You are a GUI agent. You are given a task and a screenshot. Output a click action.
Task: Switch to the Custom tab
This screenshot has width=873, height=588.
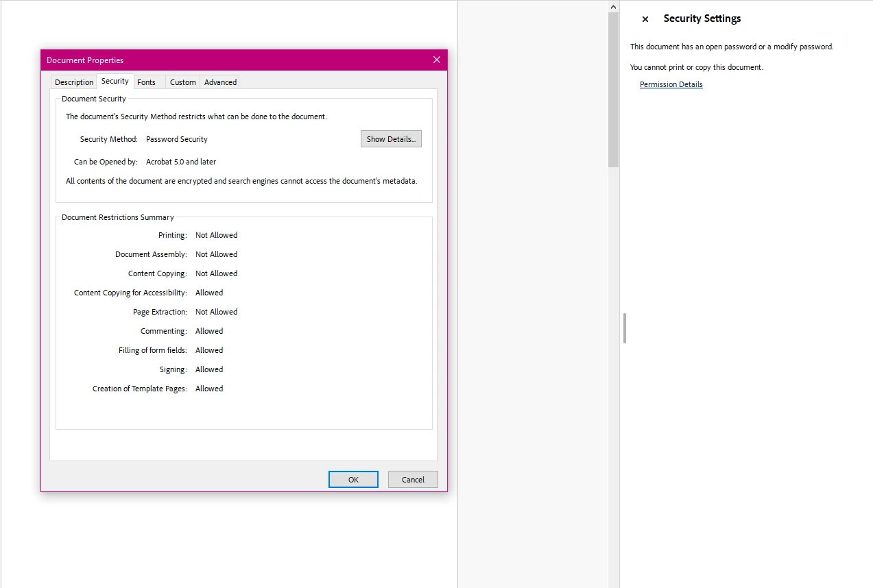click(x=182, y=82)
